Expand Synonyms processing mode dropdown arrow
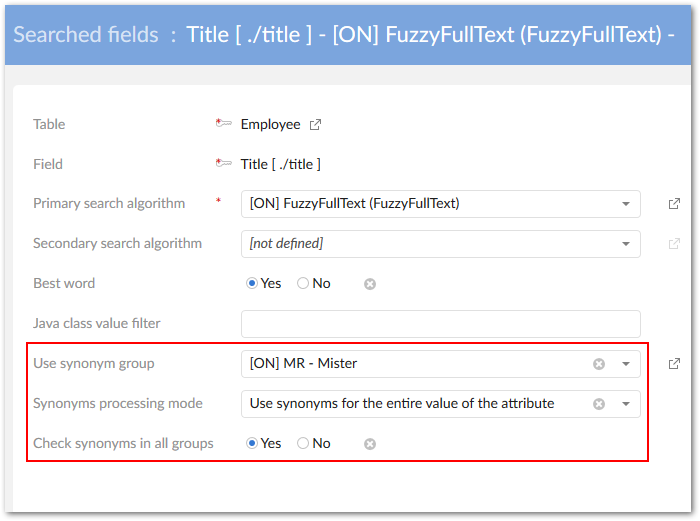 coord(625,404)
